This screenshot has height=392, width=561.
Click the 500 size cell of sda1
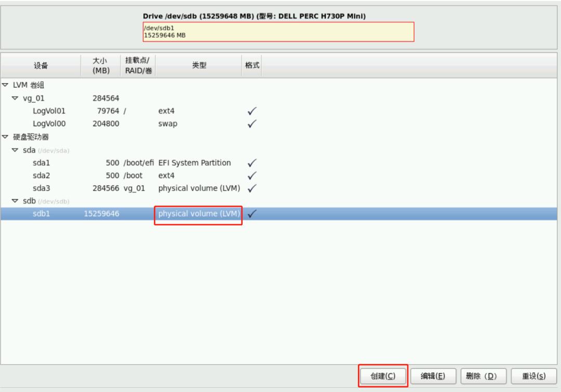coord(112,163)
